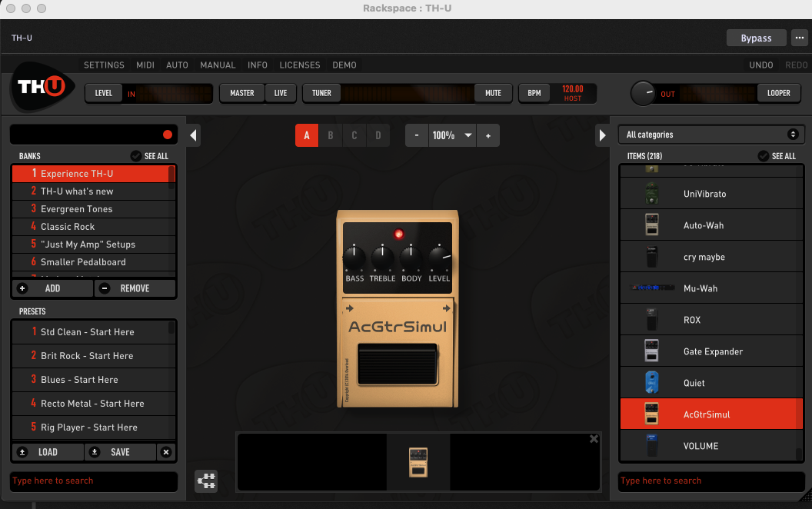Open the MIDI menu
This screenshot has width=812, height=509.
pos(145,65)
